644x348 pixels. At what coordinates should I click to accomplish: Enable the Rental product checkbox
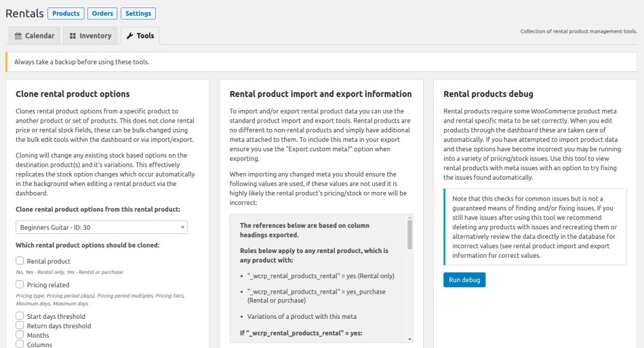pyautogui.click(x=20, y=260)
